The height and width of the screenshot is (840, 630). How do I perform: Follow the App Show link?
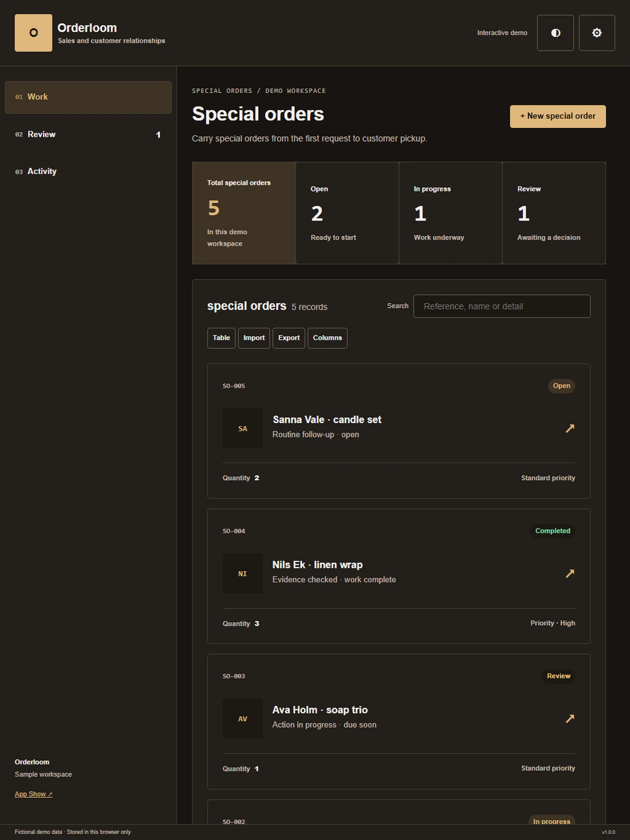34,794
